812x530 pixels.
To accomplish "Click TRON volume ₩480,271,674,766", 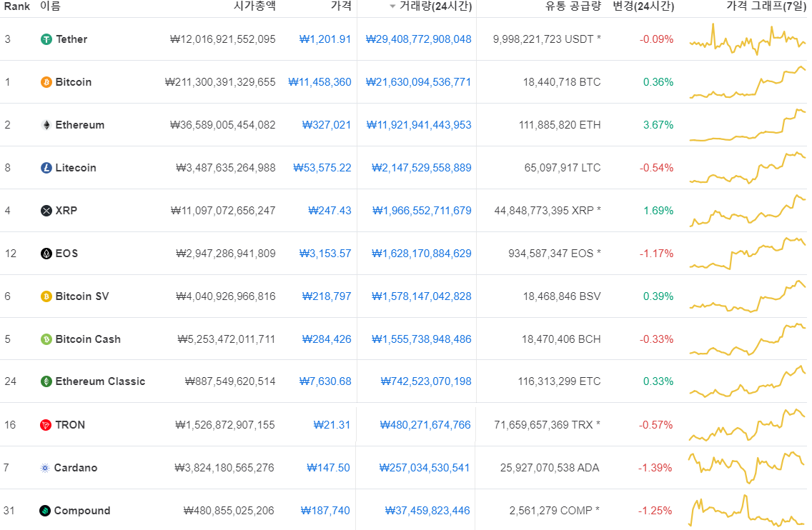I will click(425, 425).
